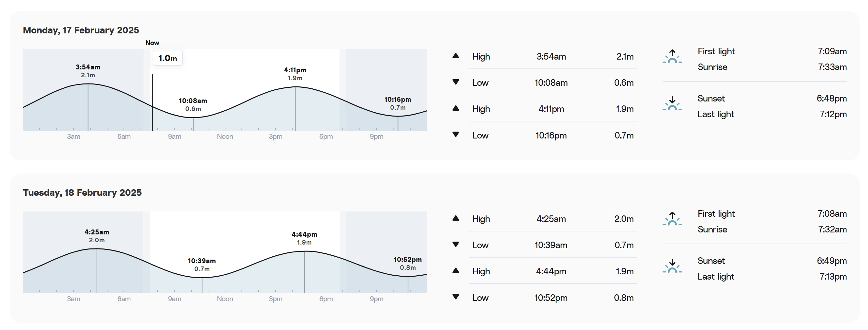Click the 10:08am low tide point Monday
The width and height of the screenshot is (868, 330).
click(x=193, y=118)
